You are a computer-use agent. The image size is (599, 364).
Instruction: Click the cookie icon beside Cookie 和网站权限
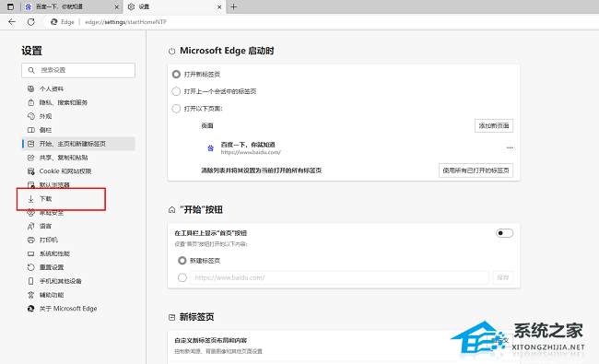click(x=31, y=171)
